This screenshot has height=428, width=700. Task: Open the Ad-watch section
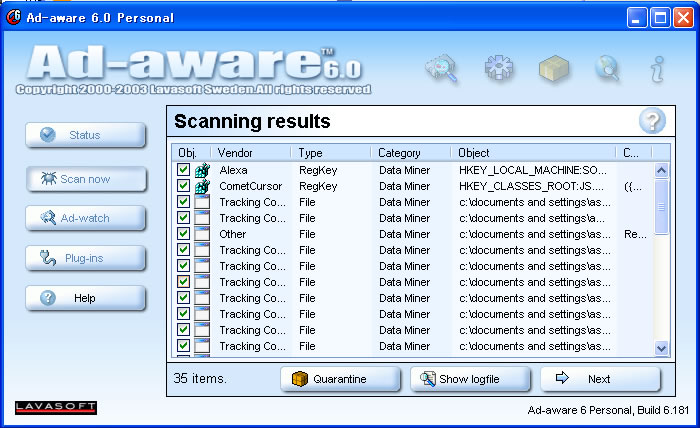86,218
